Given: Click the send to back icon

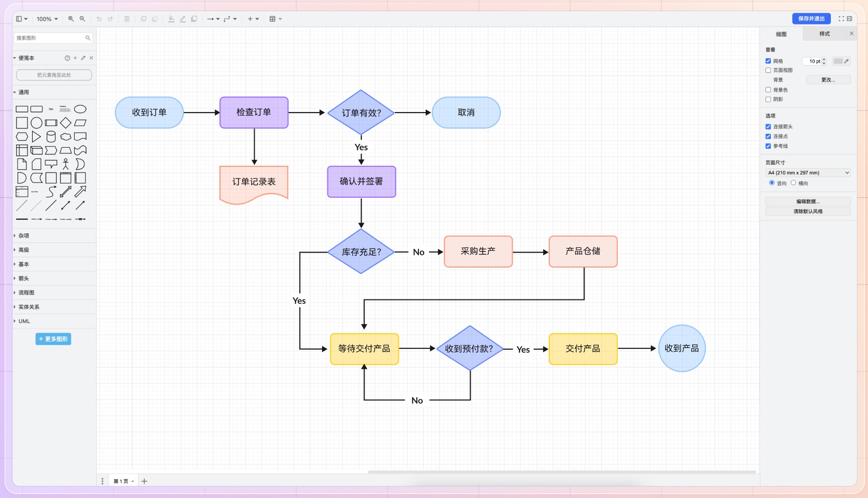Looking at the screenshot, I should click(155, 19).
